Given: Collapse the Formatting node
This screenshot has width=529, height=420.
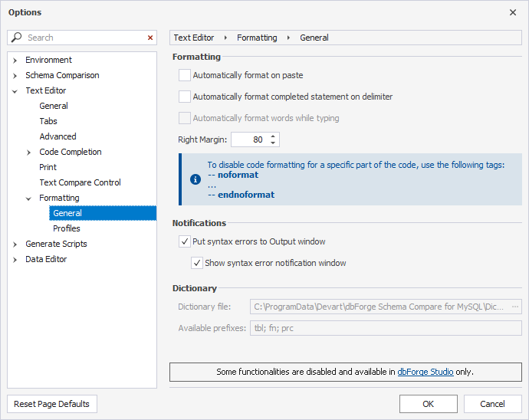Looking at the screenshot, I should [x=28, y=199].
